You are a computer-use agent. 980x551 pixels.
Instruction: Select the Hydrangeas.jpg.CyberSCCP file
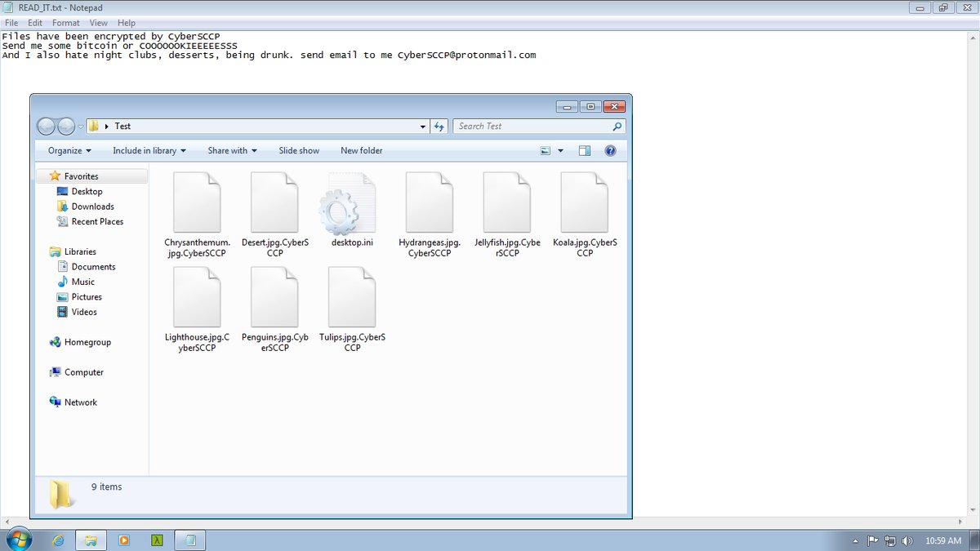[430, 216]
